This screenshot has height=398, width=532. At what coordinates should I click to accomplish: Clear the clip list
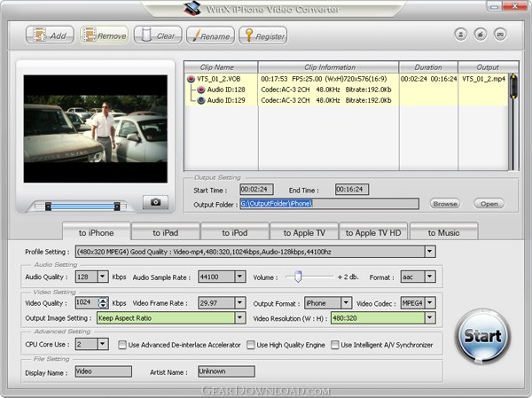(x=158, y=35)
